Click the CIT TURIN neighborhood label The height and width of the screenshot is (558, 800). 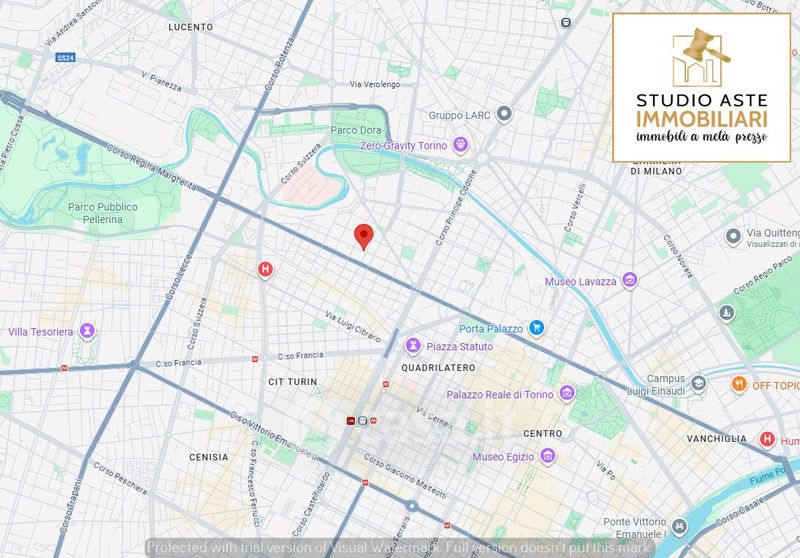pos(292,382)
